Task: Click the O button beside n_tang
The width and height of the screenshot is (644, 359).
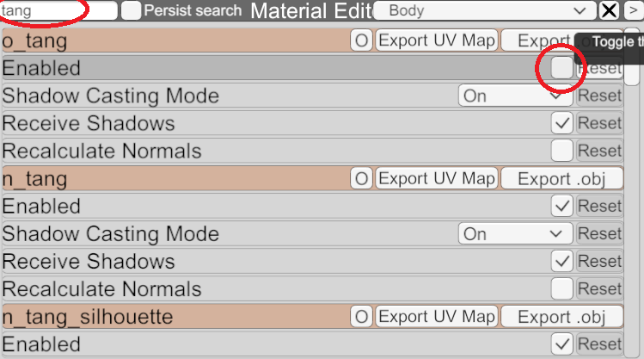Action: (x=361, y=179)
